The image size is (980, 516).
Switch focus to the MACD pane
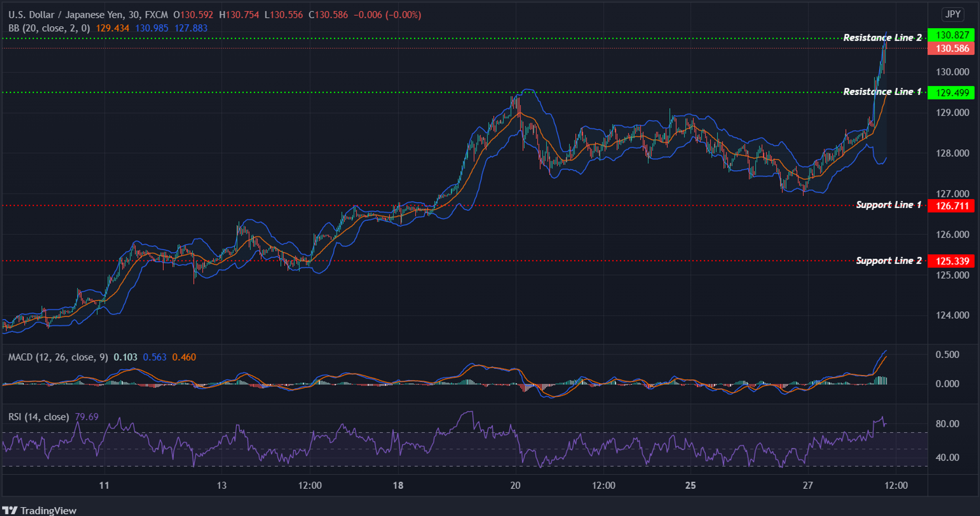pyautogui.click(x=444, y=382)
